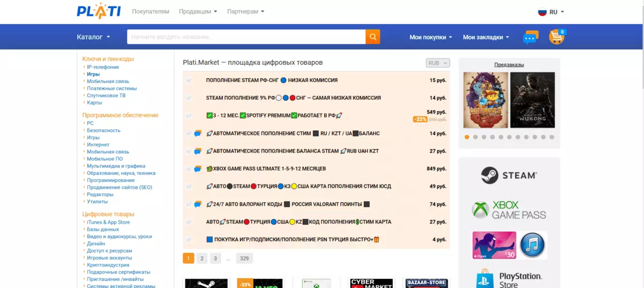Open Продвижение сайтов (SEO) category
Screen dimensions: 644x288
(120, 188)
